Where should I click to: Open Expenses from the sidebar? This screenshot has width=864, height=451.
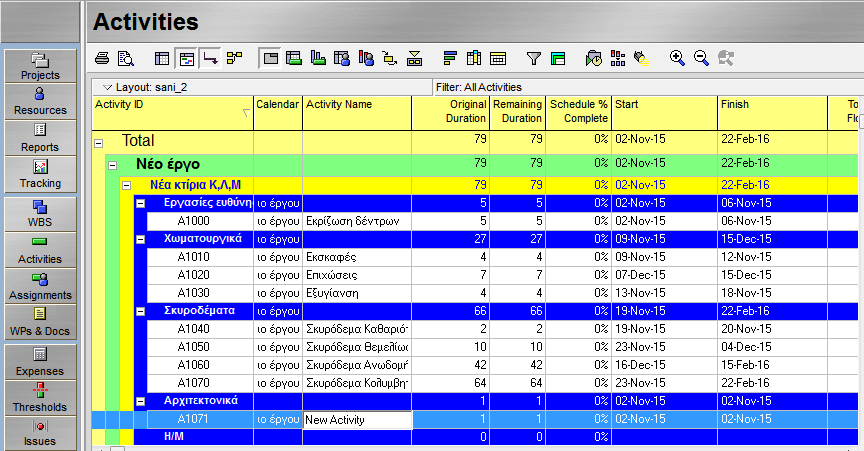tap(40, 362)
